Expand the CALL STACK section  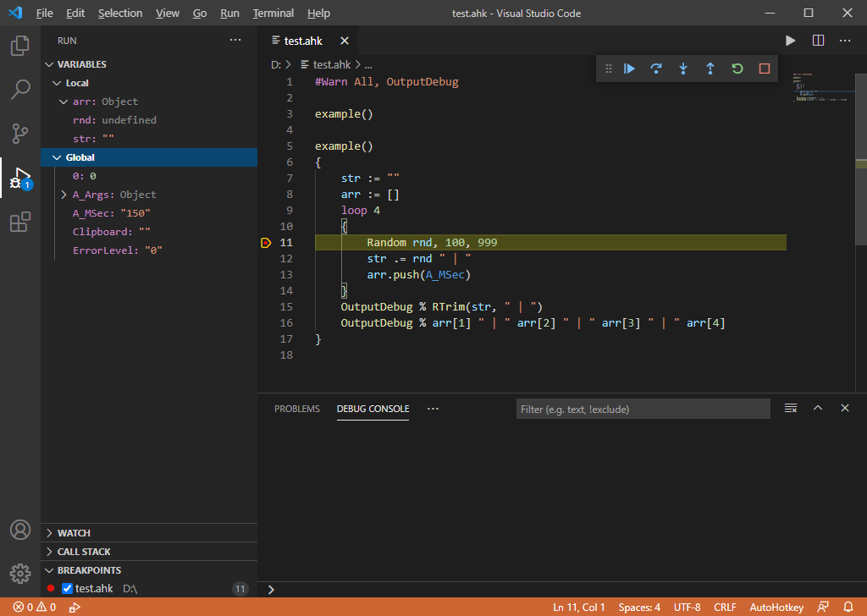84,552
